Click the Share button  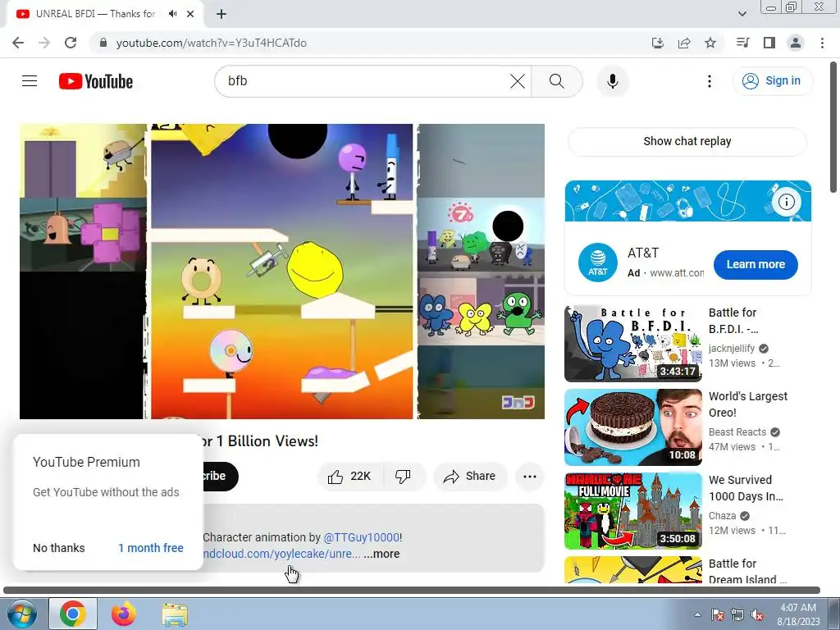[x=470, y=477]
